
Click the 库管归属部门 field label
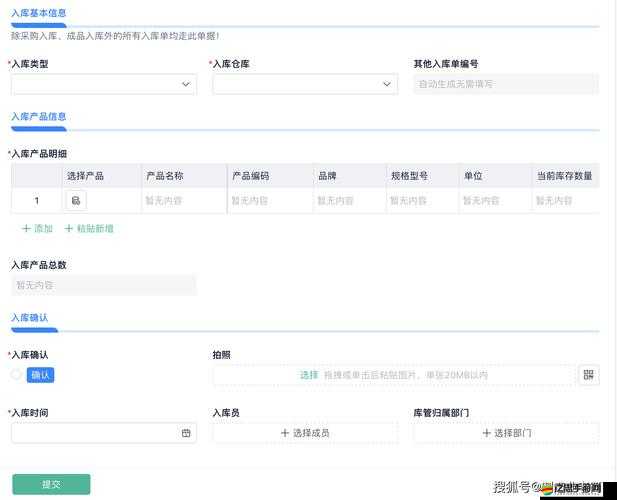[x=441, y=413]
